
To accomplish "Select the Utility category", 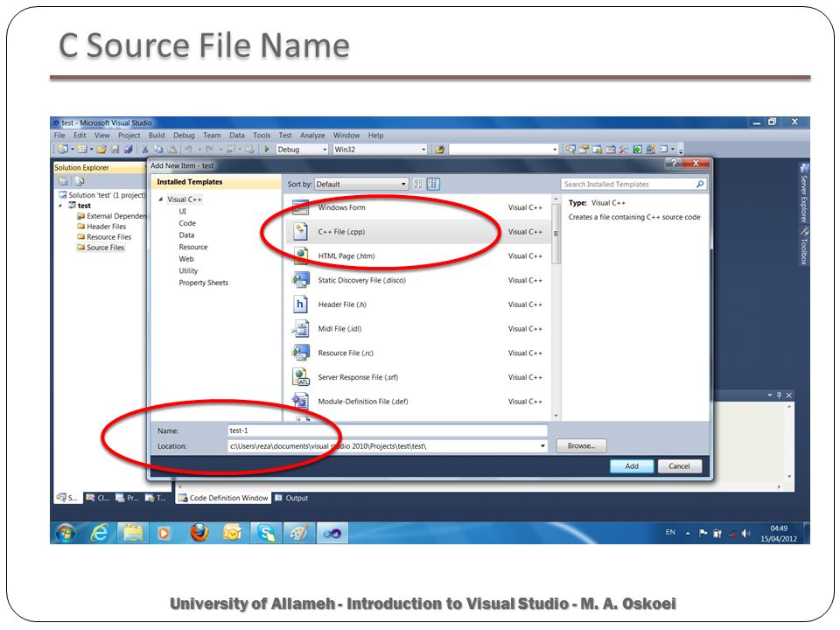I will pos(188,271).
